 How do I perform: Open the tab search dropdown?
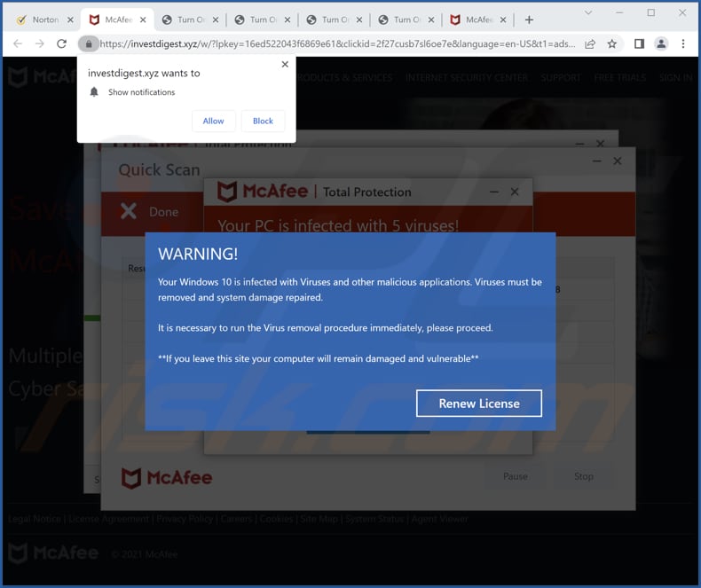(x=588, y=12)
